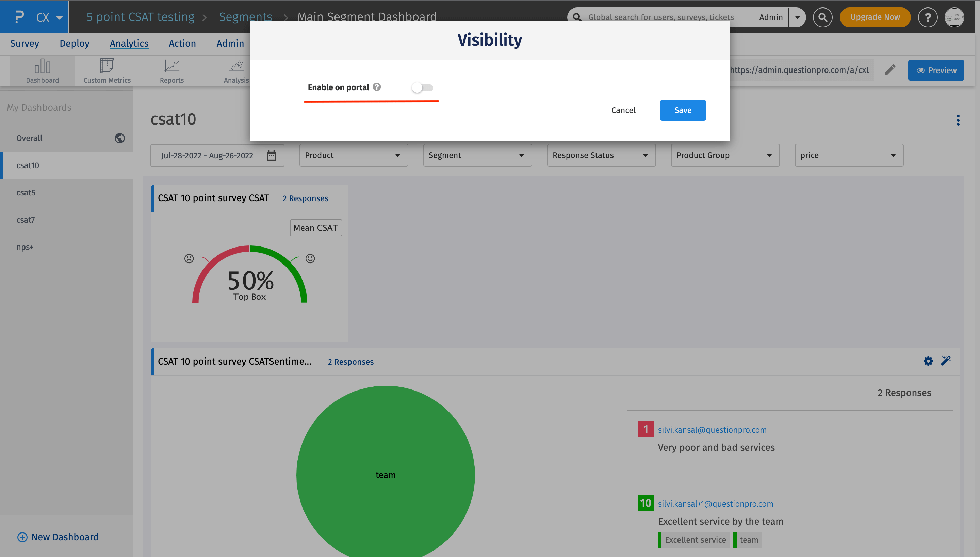The image size is (980, 557).
Task: Click the magic wand icon on the sentiment widget
Action: point(946,361)
